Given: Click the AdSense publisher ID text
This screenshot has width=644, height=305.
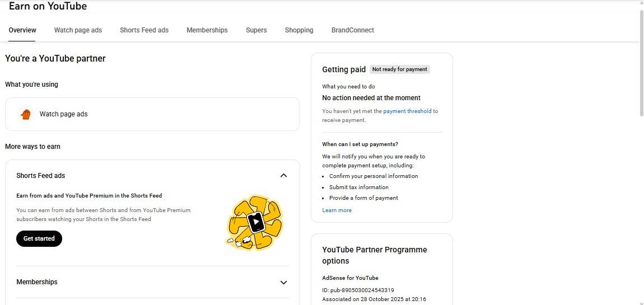Looking at the screenshot, I should tap(358, 290).
